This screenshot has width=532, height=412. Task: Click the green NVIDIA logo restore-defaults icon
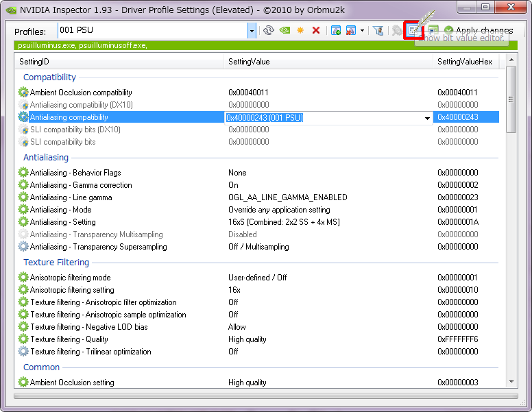(285, 31)
